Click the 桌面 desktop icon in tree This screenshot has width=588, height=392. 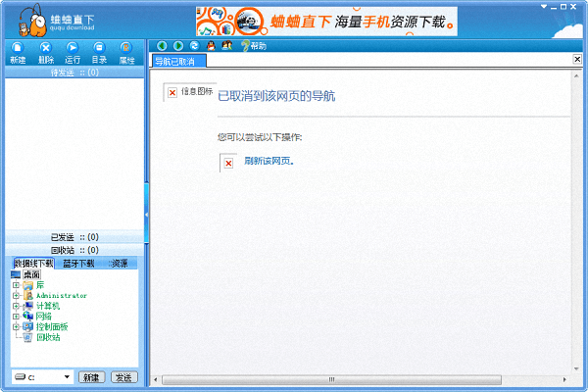tap(16, 274)
